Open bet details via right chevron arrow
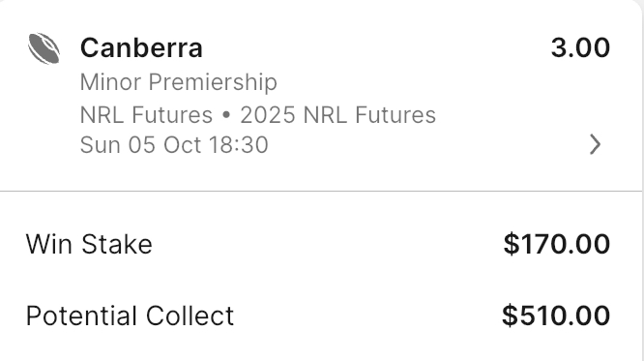Image resolution: width=644 pixels, height=361 pixels. pyautogui.click(x=595, y=144)
